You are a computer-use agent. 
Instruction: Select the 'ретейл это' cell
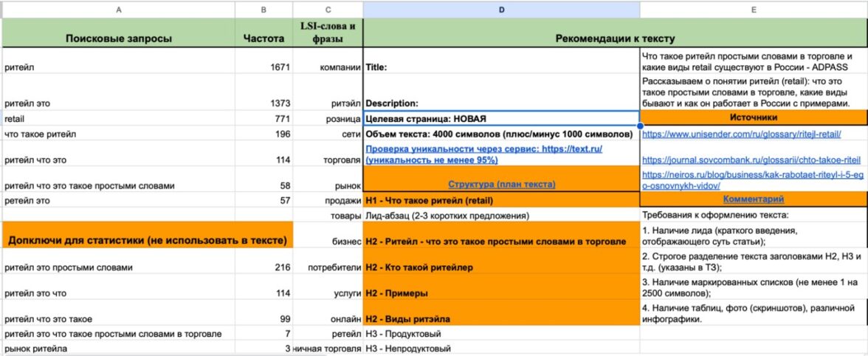[x=119, y=200]
